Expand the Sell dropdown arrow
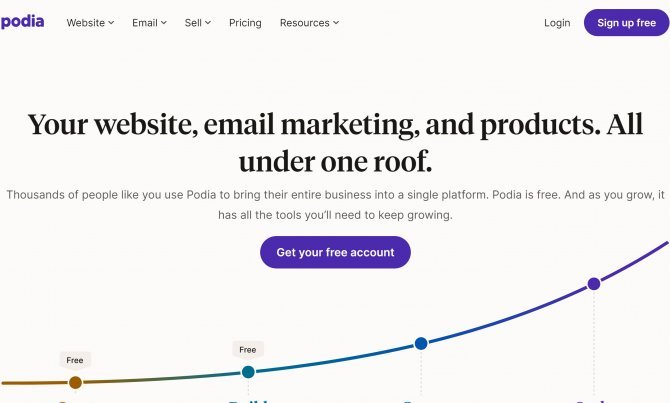Screen dimensions: 670x403 click(x=208, y=23)
